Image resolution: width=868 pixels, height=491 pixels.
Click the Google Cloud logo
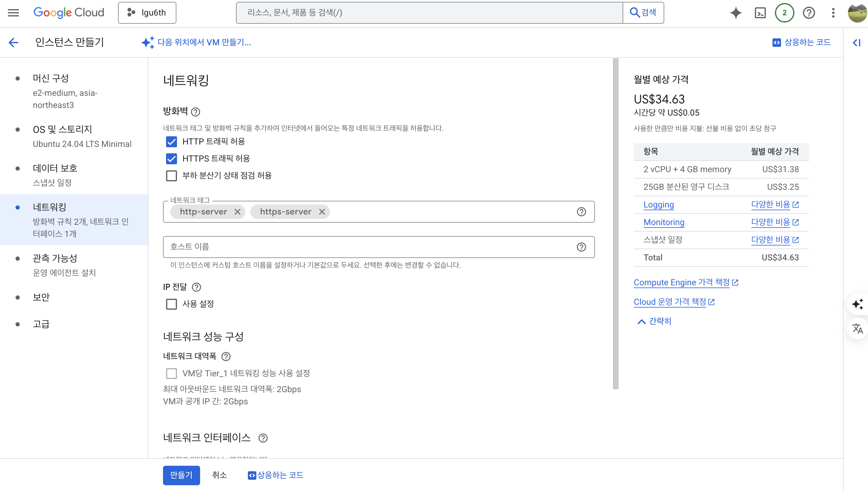click(69, 13)
